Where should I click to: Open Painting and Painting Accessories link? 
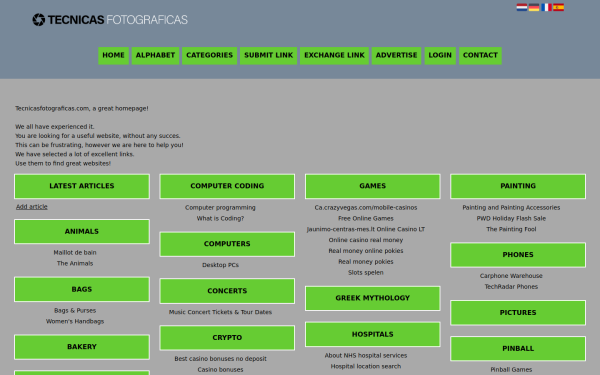(511, 207)
